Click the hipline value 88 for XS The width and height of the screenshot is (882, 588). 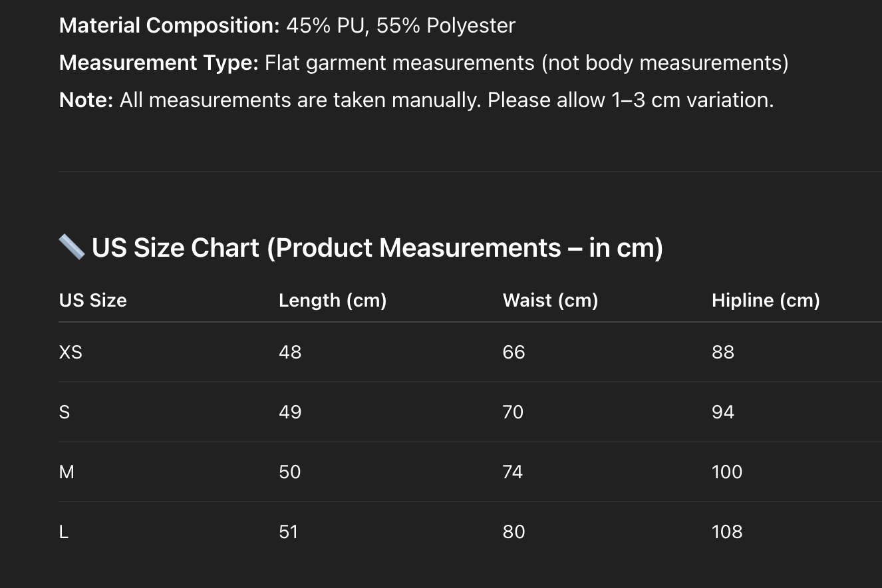click(723, 352)
